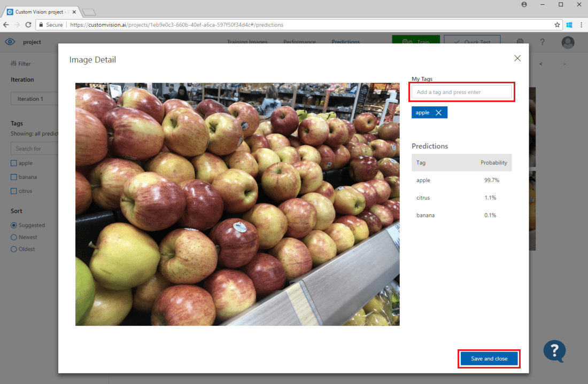Check the banana tag checkbox
This screenshot has width=588, height=384.
13,177
